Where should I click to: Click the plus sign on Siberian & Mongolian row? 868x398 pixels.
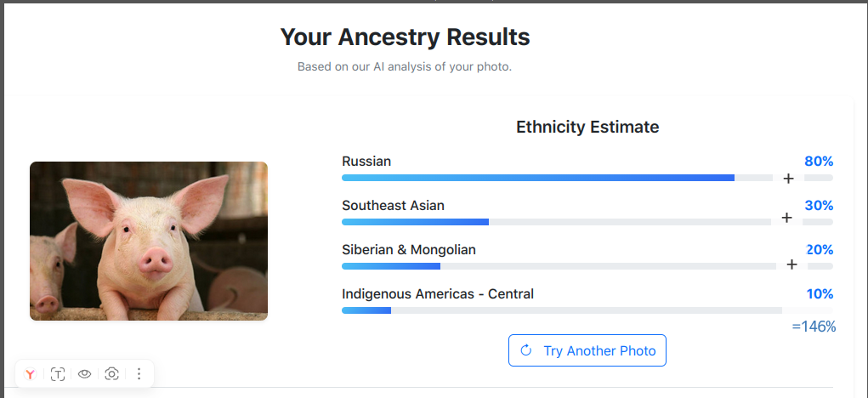(791, 264)
